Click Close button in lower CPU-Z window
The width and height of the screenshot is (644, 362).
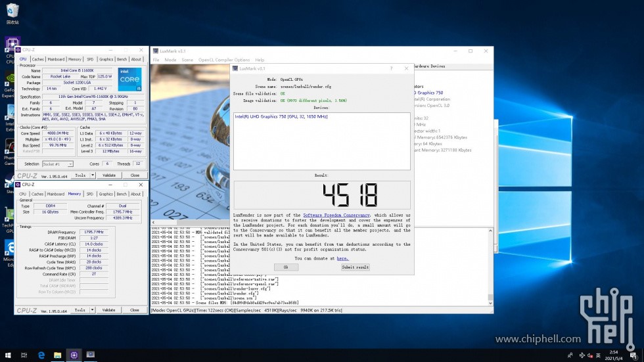(135, 310)
